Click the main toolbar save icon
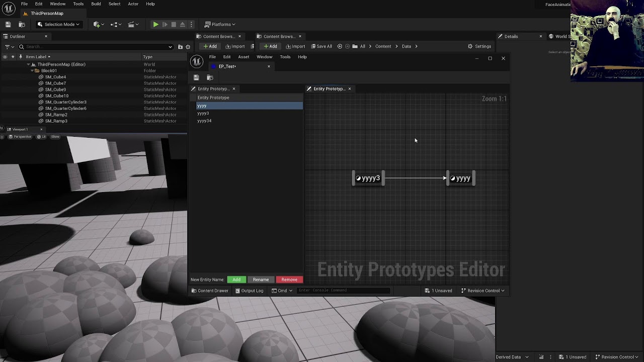 pos(8,24)
